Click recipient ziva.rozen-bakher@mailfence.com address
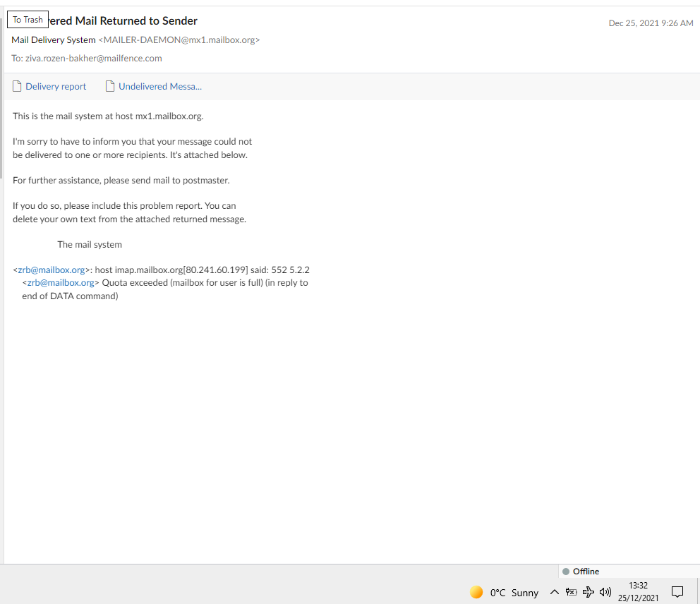 pos(93,58)
